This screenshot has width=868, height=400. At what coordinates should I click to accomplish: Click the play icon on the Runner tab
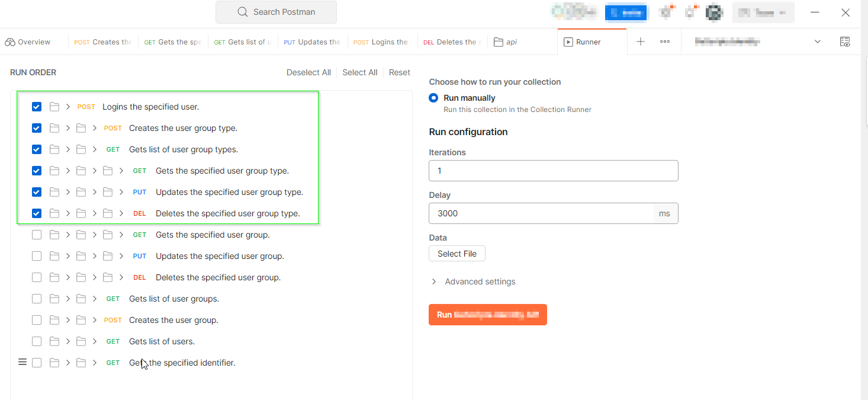[x=568, y=42]
